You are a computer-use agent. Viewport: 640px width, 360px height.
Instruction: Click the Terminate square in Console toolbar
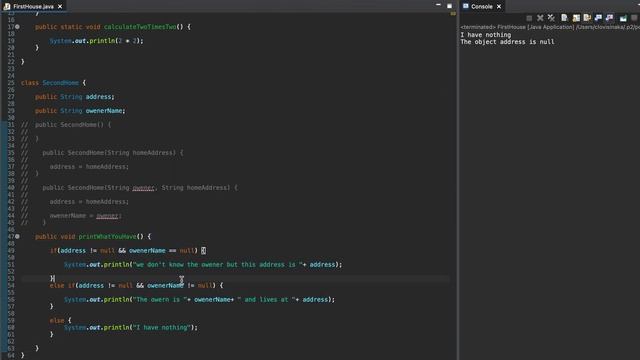tap(529, 18)
